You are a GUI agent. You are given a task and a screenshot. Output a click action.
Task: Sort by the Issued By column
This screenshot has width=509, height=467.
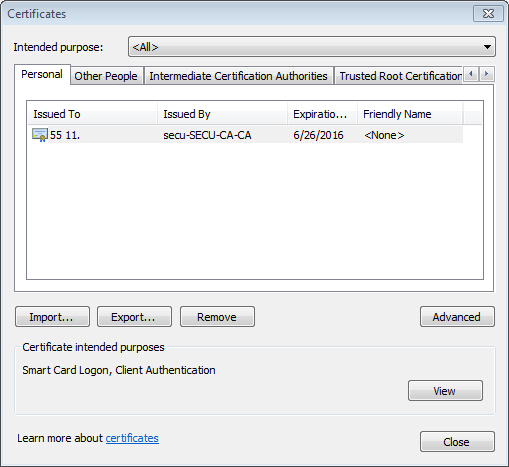click(222, 114)
